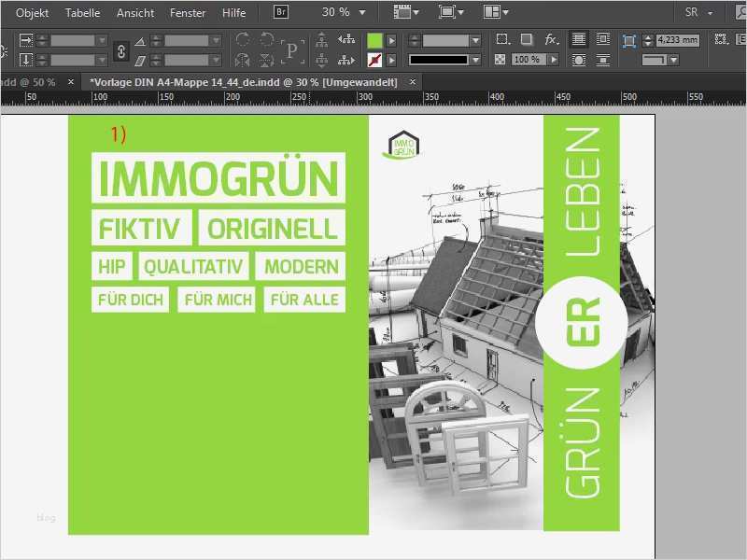Click the 100 % opacity field
The height and width of the screenshot is (560, 747).
click(x=528, y=60)
